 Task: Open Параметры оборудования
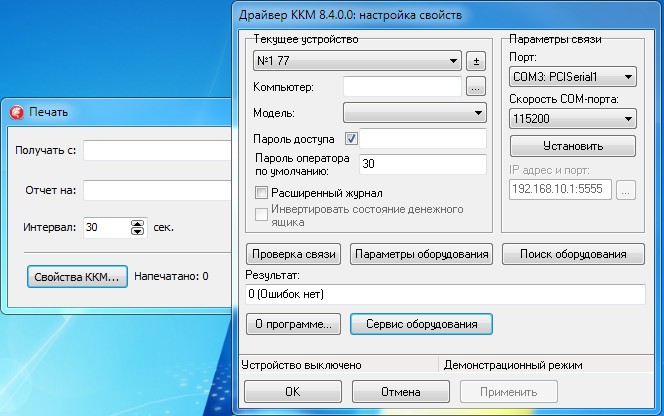pos(421,254)
